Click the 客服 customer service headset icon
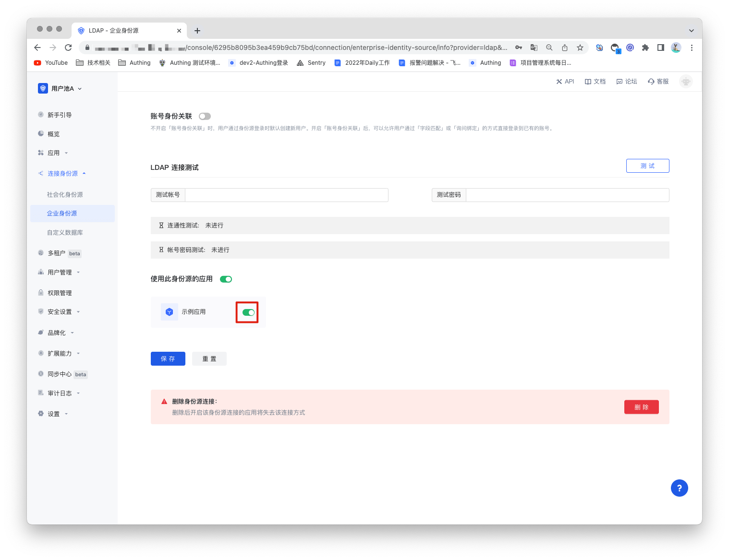This screenshot has width=729, height=560. click(651, 82)
